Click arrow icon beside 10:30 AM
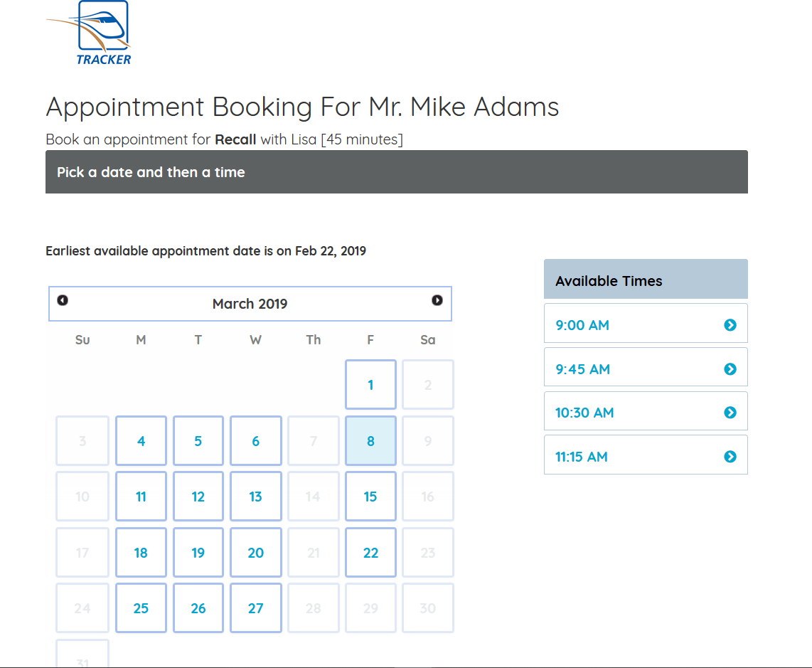 (x=730, y=413)
